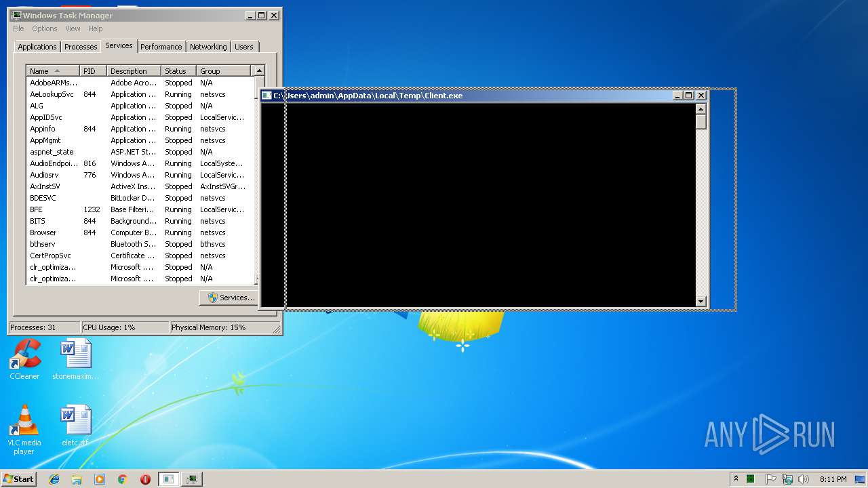Open the Task Manager Help menu
Image resolution: width=868 pixels, height=488 pixels.
[96, 28]
